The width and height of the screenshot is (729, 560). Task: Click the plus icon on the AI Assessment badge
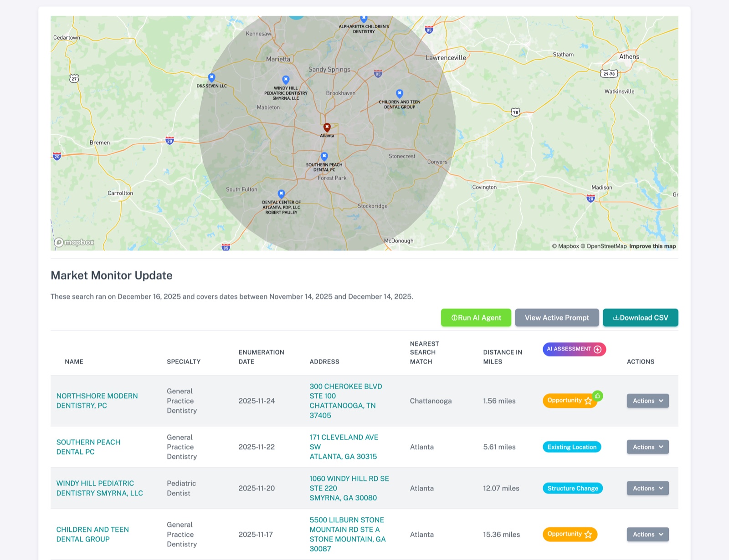(597, 349)
